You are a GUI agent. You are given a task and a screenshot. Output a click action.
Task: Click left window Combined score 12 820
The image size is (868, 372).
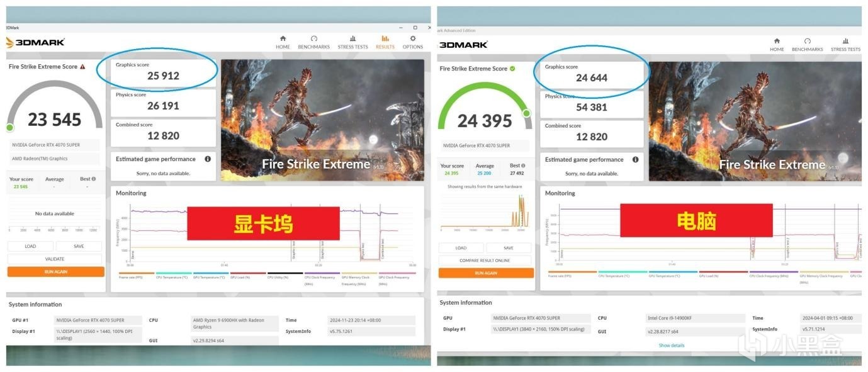pos(163,132)
